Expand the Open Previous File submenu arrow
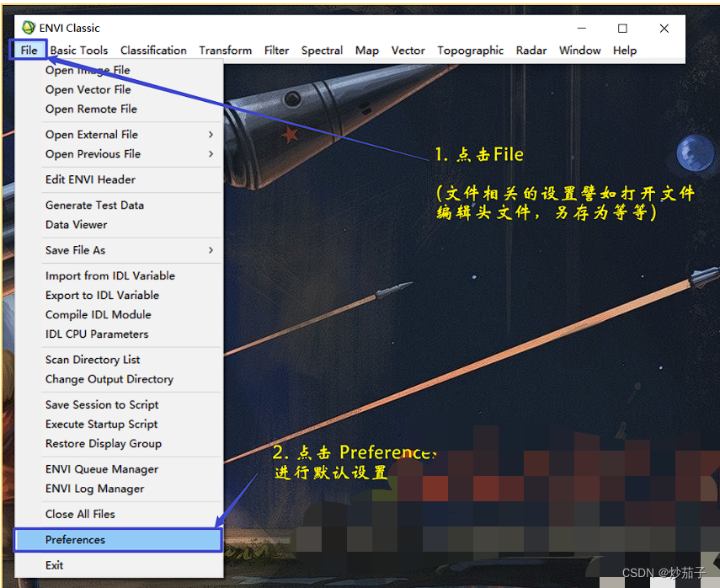The width and height of the screenshot is (720, 588). click(211, 154)
